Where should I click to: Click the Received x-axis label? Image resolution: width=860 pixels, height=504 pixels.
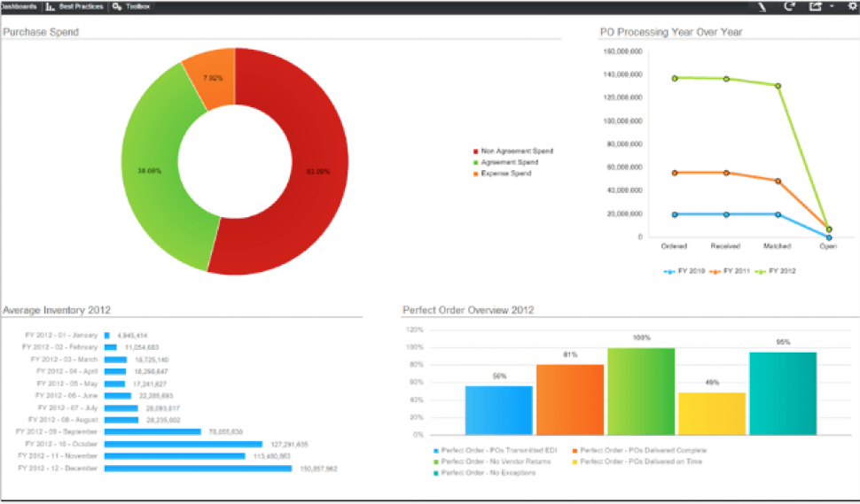(725, 246)
